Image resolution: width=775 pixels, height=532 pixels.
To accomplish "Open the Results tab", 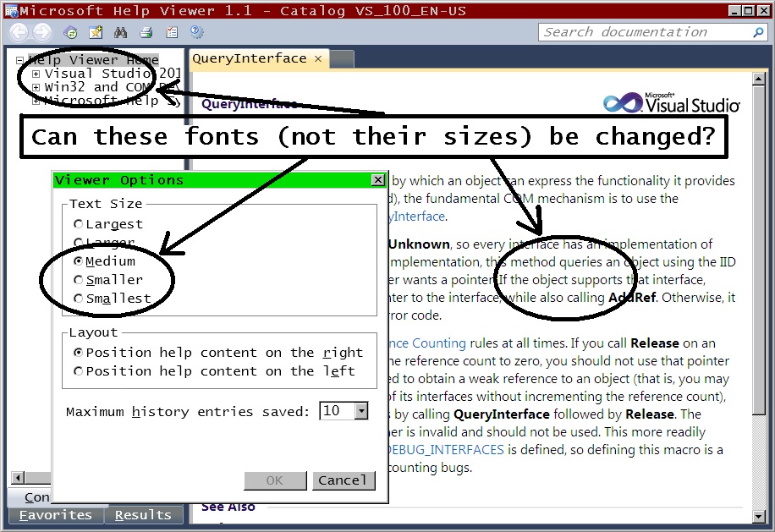I will click(142, 514).
